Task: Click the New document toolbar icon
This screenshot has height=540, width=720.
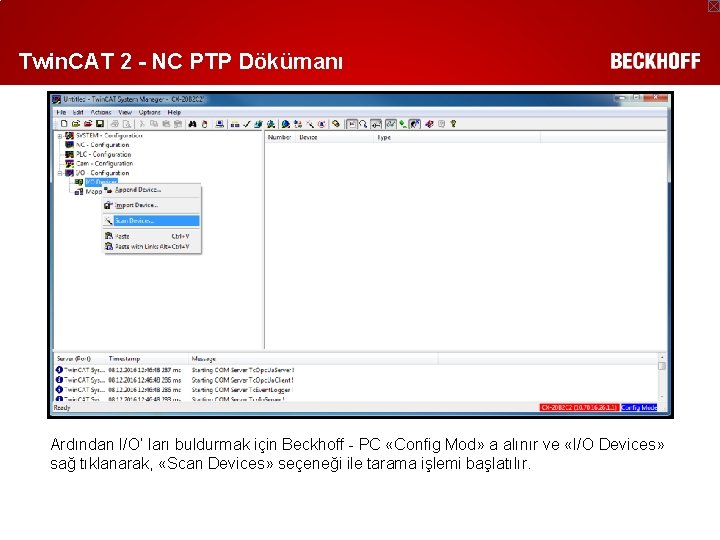Action: [x=64, y=124]
